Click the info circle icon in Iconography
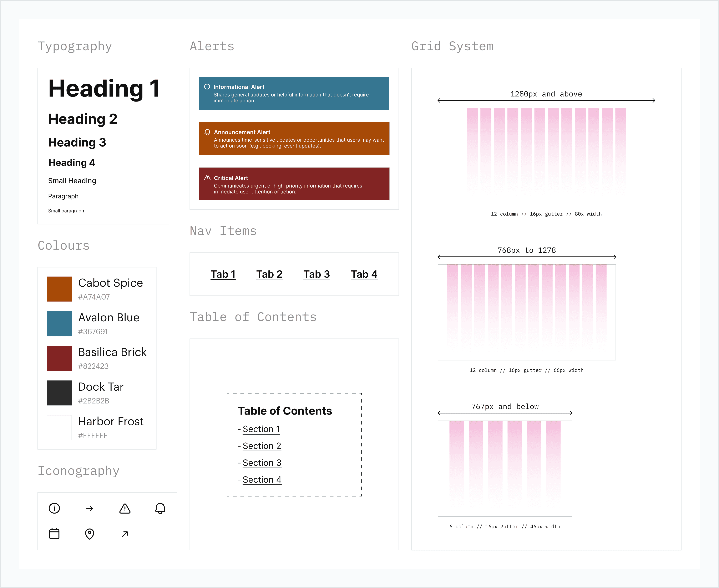This screenshot has width=719, height=588. (54, 508)
